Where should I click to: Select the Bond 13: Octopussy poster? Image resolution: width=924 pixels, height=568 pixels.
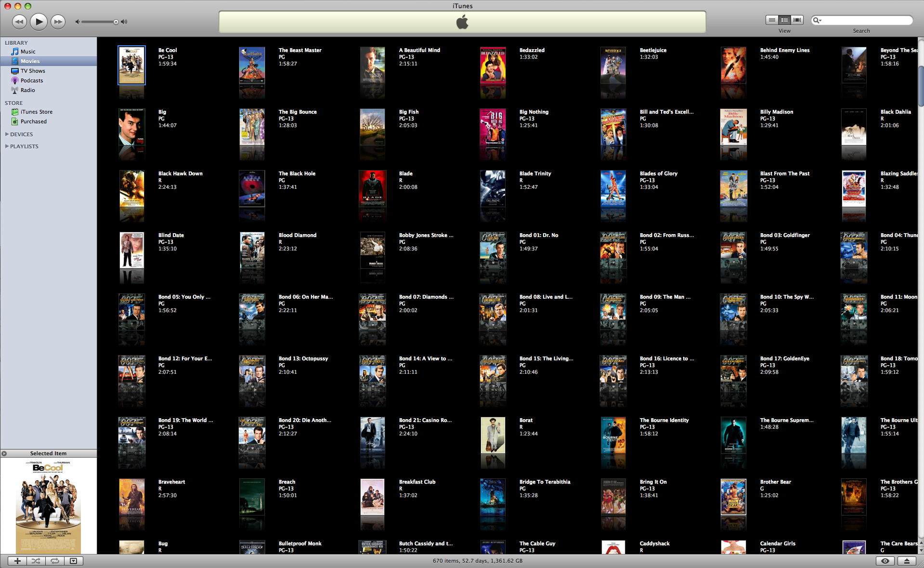pos(252,374)
